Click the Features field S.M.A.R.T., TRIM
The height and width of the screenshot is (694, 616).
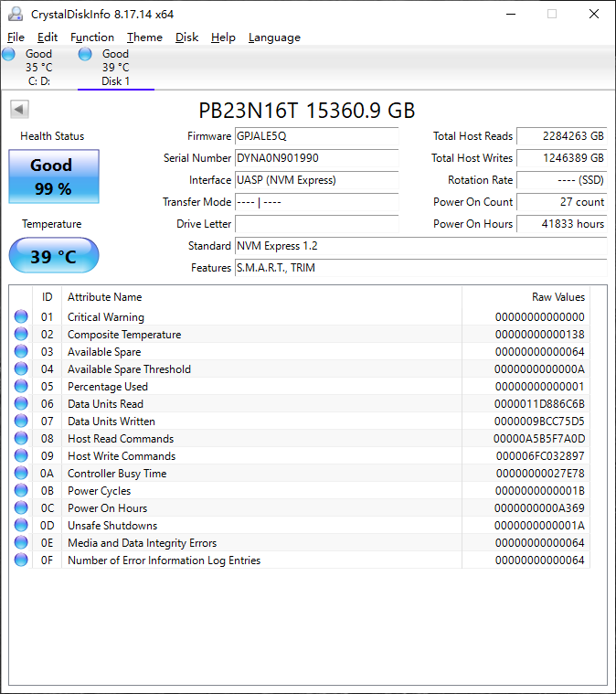[420, 267]
